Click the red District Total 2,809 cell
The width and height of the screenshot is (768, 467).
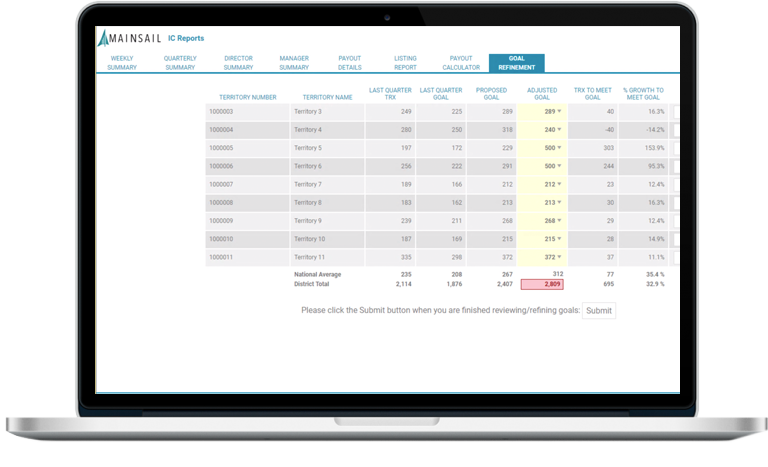pos(541,284)
